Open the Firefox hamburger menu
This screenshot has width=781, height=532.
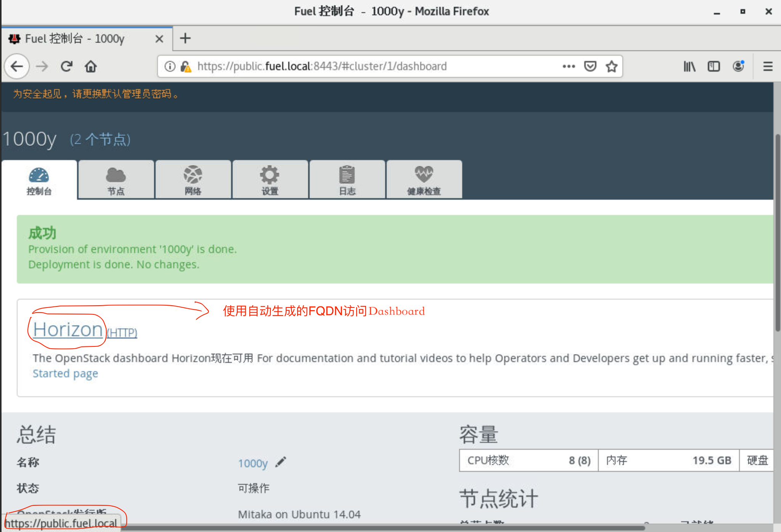(x=768, y=66)
